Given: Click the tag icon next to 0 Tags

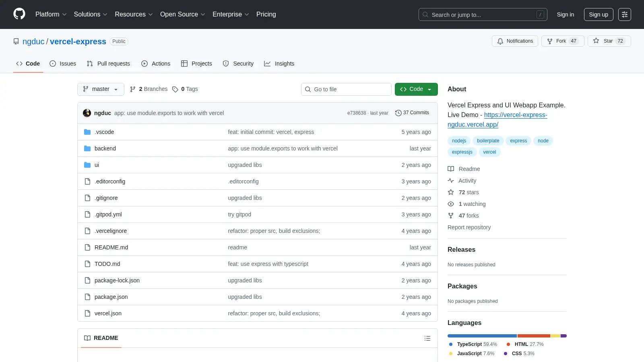Looking at the screenshot, I should [175, 89].
